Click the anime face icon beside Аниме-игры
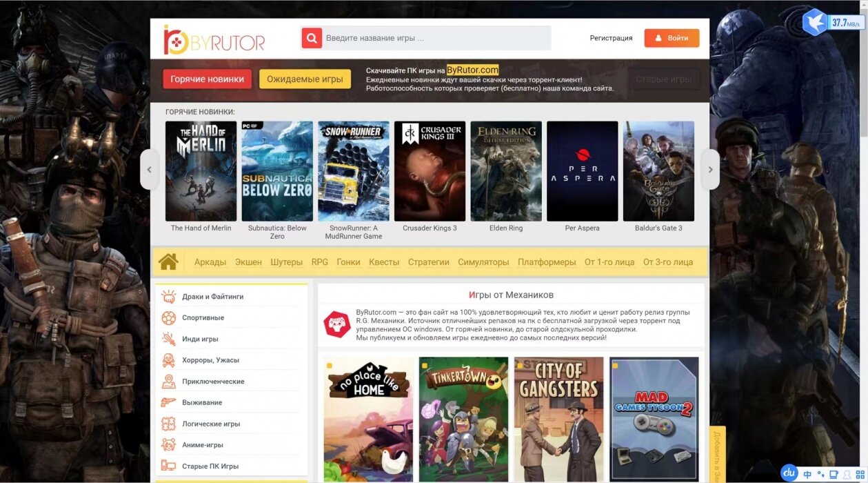This screenshot has height=483, width=868. pos(168,445)
